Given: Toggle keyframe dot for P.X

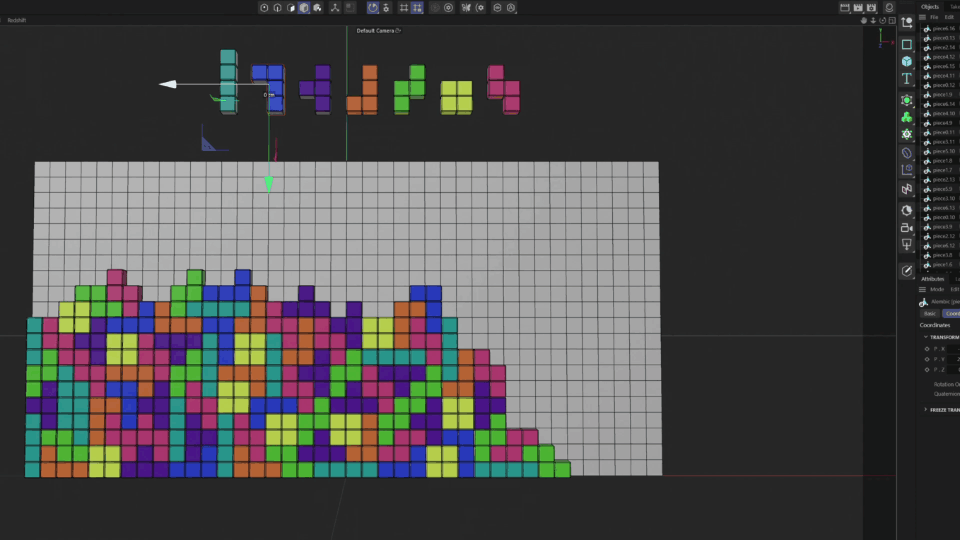Looking at the screenshot, I should [927, 349].
